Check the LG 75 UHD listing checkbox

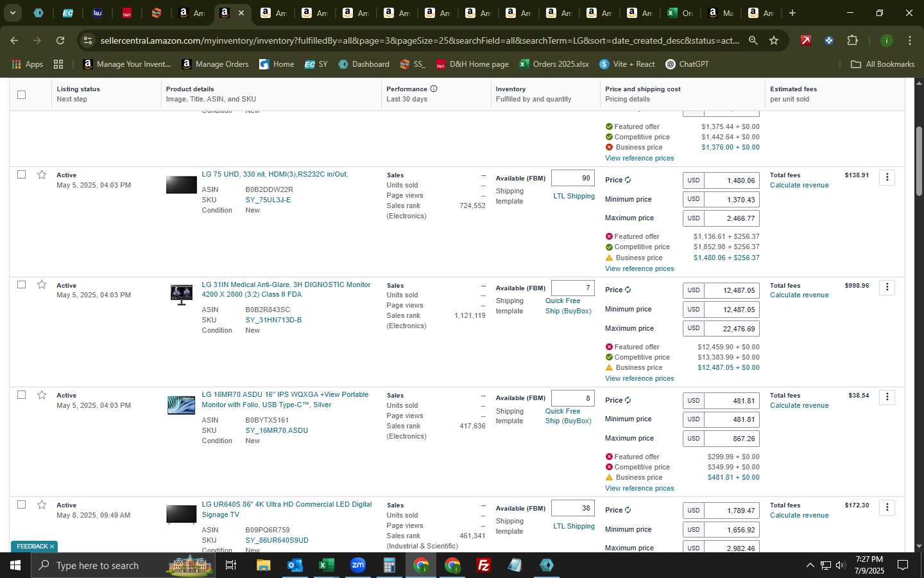[21, 175]
